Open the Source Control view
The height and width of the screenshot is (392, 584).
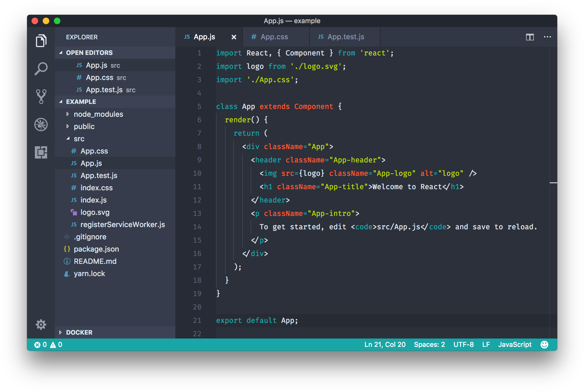tap(41, 96)
